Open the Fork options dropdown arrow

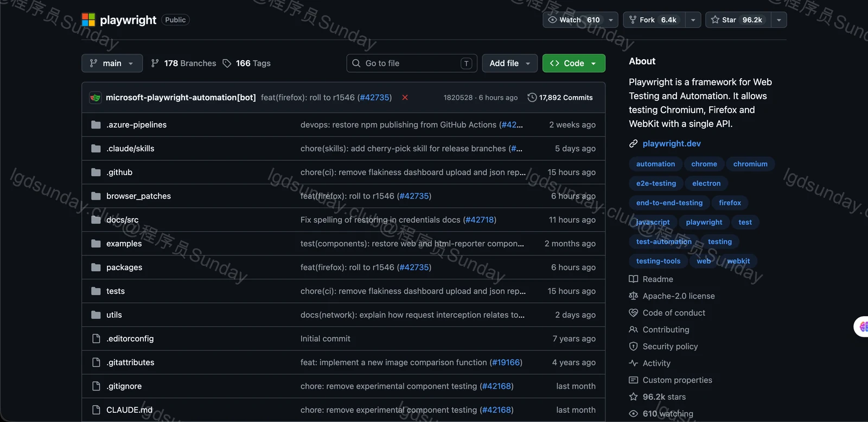tap(693, 20)
